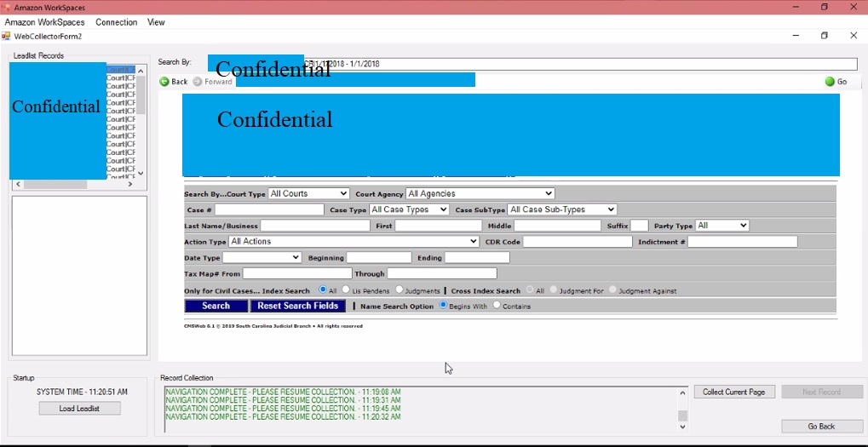
Task: Click the Record Collection log scroll up arrow
Action: tap(682, 393)
